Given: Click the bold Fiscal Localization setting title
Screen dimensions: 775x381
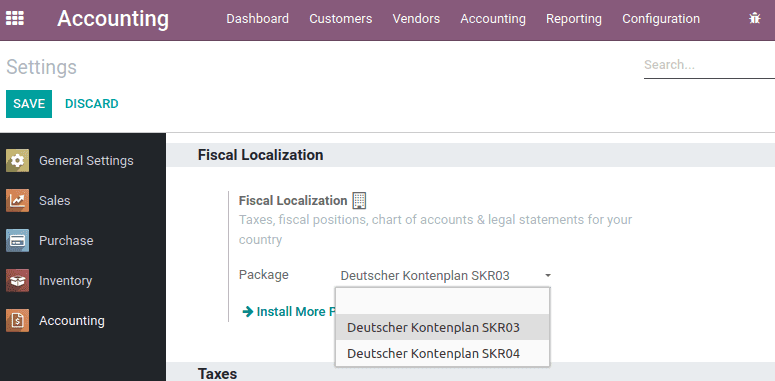Looking at the screenshot, I should pyautogui.click(x=293, y=201).
